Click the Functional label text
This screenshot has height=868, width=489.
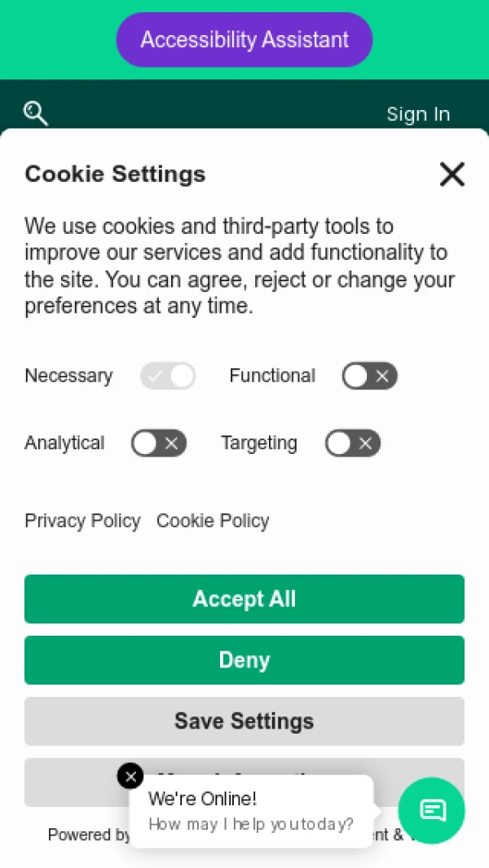point(272,376)
